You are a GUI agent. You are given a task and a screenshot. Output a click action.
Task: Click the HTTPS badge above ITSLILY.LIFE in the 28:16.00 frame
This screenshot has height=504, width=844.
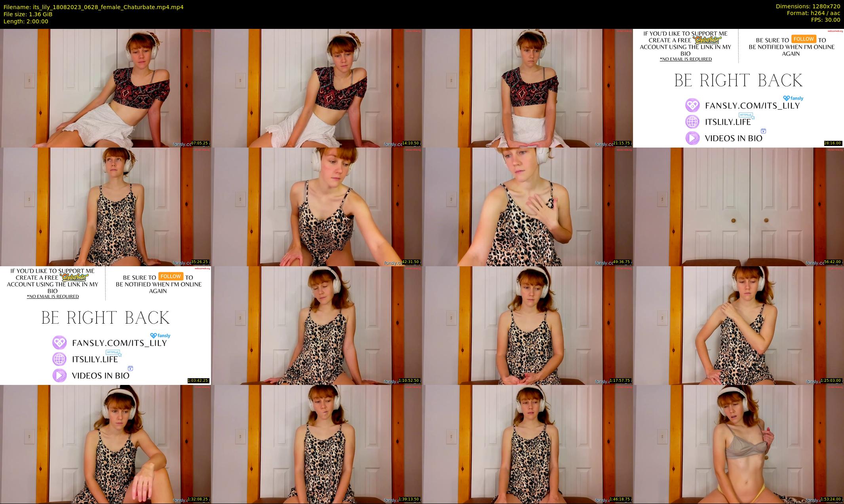[x=746, y=115]
